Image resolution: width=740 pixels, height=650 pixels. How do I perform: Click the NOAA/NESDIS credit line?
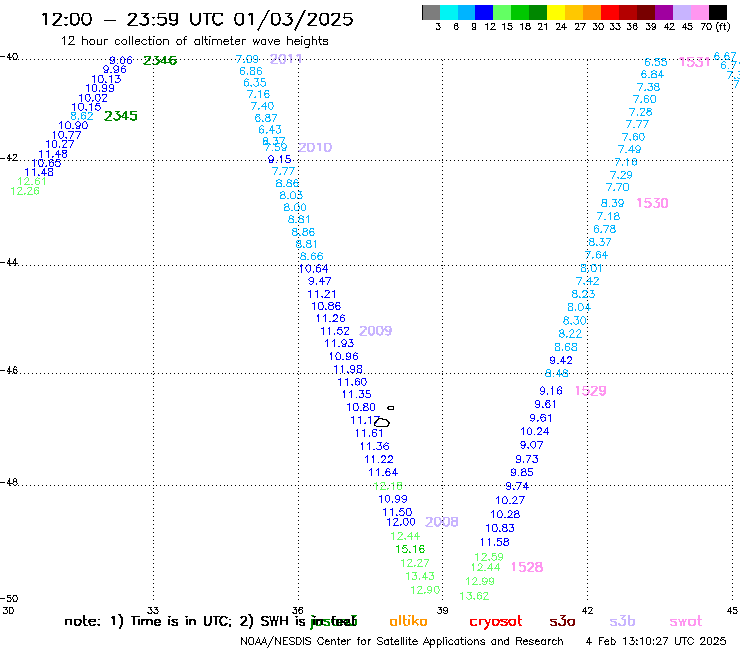(402, 641)
